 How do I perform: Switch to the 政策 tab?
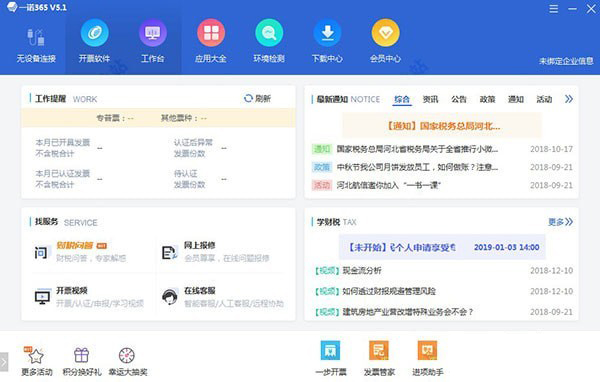(487, 99)
